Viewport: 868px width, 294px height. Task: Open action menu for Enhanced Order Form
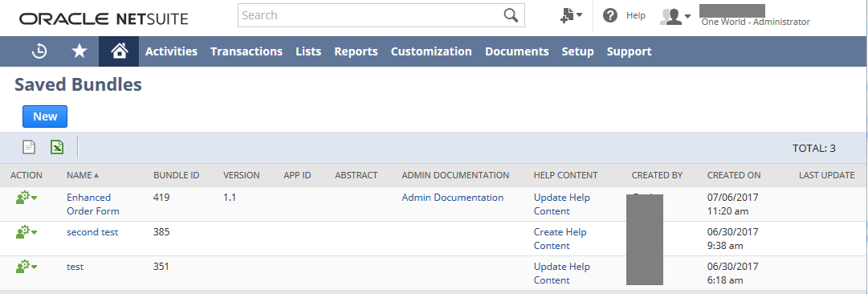pyautogui.click(x=26, y=198)
